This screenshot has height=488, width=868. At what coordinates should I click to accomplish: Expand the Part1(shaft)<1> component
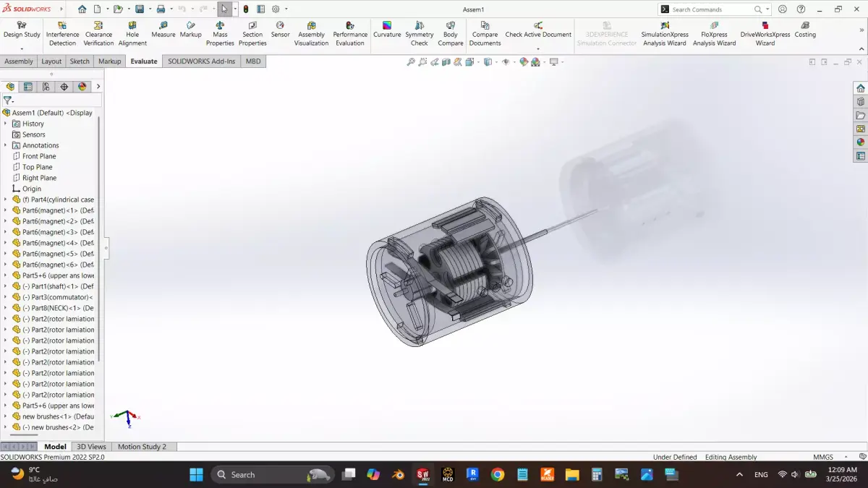pyautogui.click(x=5, y=286)
